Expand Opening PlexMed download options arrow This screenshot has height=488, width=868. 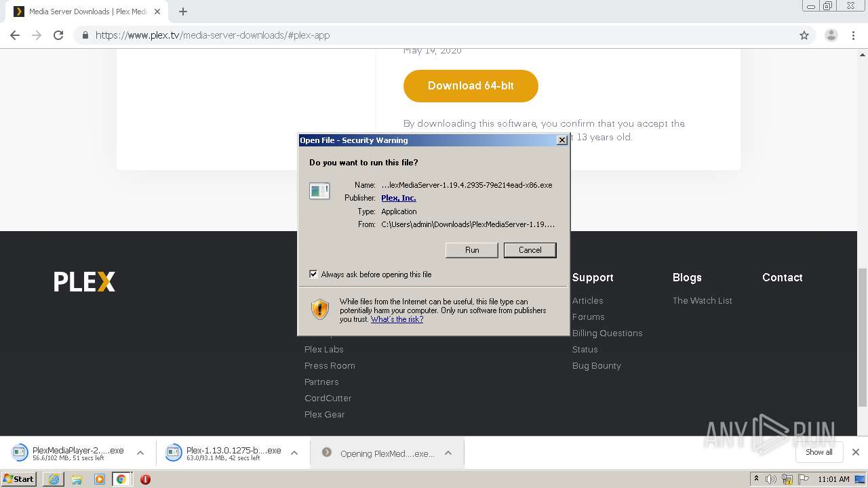[448, 453]
